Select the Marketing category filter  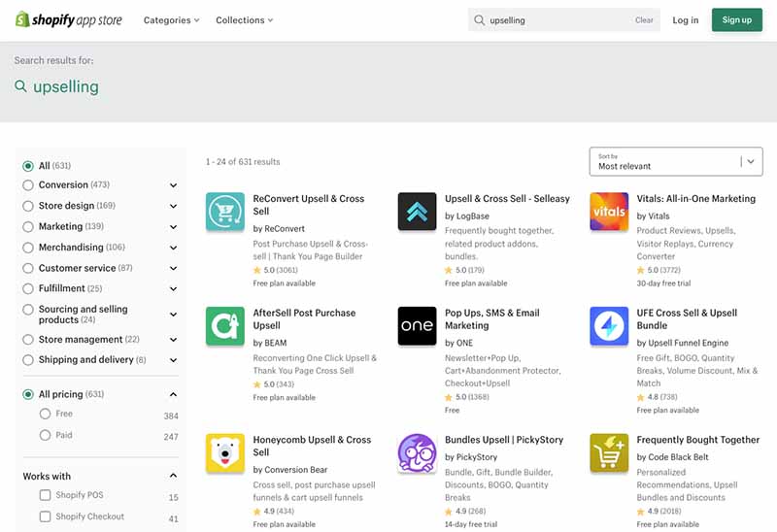(28, 227)
